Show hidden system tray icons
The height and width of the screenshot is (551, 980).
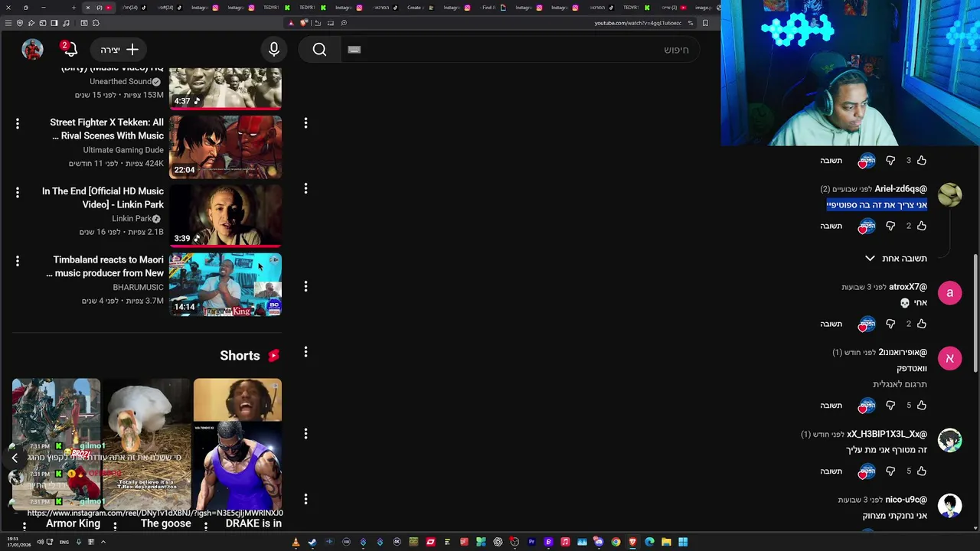pyautogui.click(x=103, y=542)
